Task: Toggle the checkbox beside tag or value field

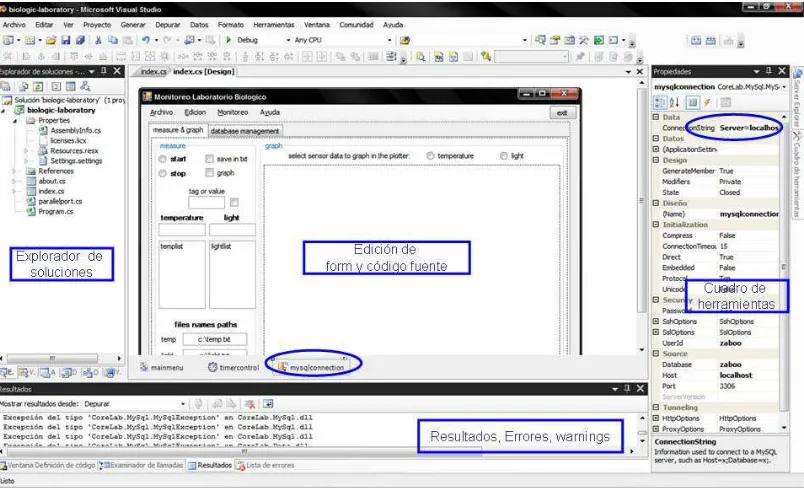Action: click(x=234, y=202)
